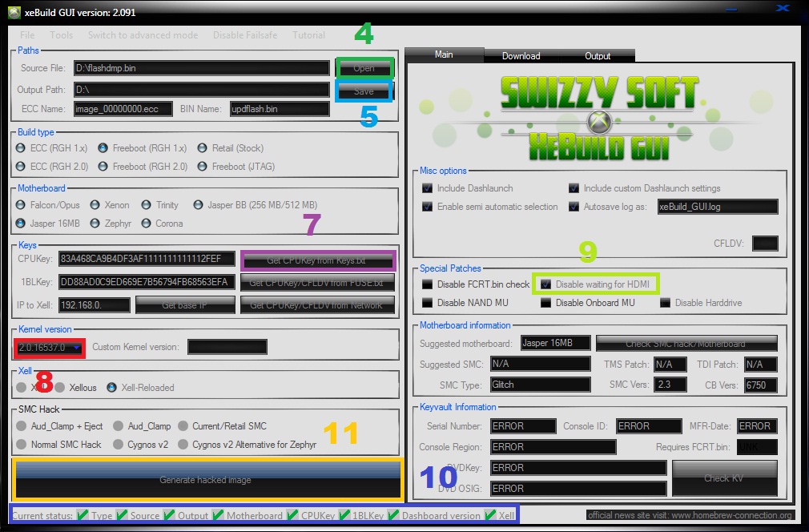Click the Source File path field
This screenshot has height=532, width=809.
click(202, 68)
